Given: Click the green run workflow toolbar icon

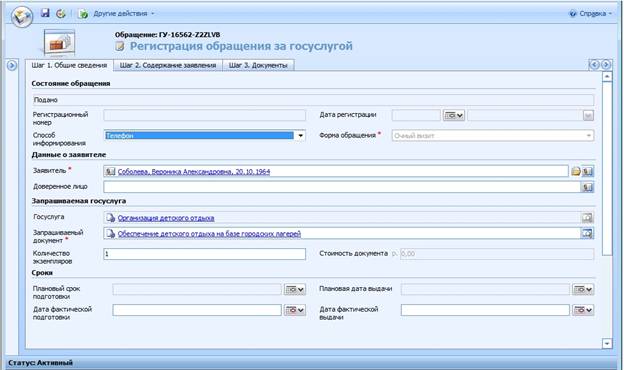Looking at the screenshot, I should (83, 14).
